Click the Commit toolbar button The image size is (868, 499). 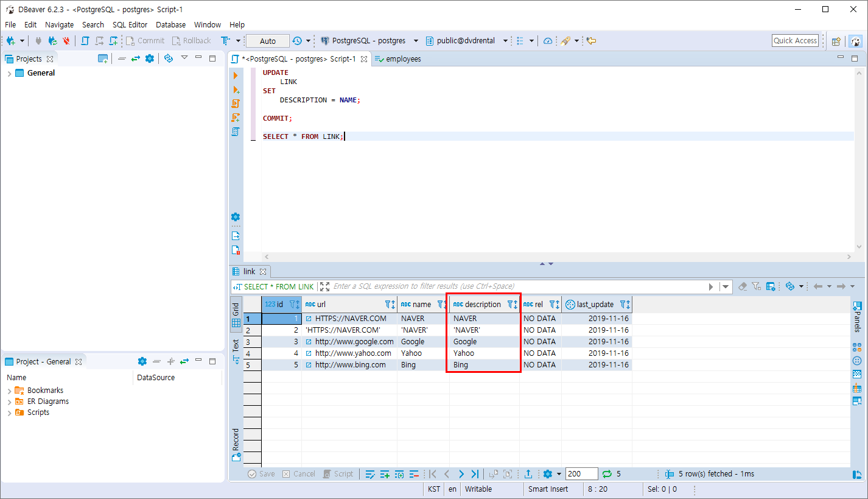coord(145,41)
